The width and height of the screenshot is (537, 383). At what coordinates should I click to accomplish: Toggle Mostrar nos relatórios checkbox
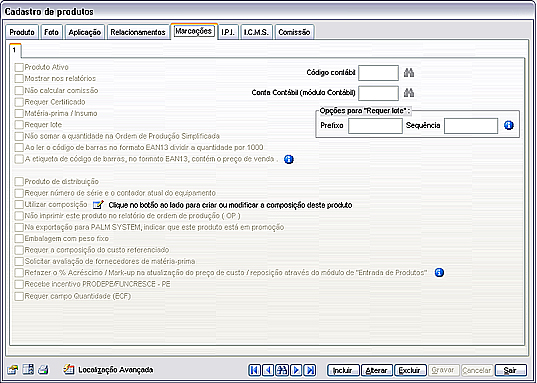pyautogui.click(x=19, y=78)
